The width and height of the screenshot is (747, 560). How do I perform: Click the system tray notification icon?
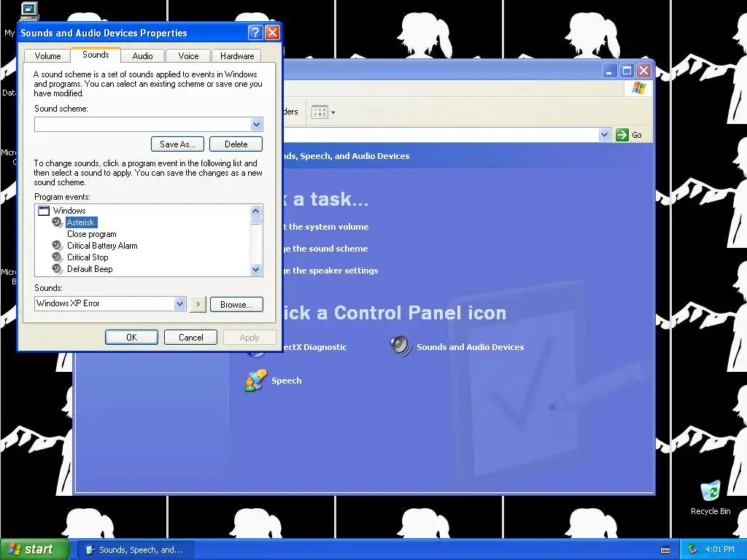[x=692, y=550]
